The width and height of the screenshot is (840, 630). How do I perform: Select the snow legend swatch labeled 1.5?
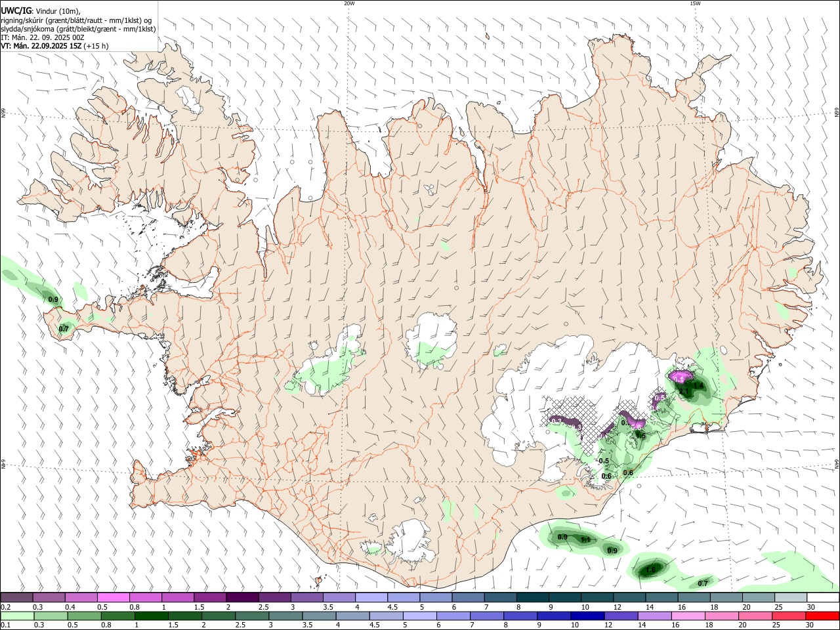(210, 597)
